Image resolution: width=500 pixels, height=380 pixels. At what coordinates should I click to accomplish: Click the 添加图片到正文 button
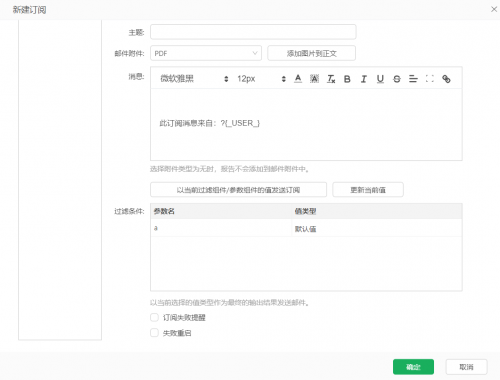[311, 53]
